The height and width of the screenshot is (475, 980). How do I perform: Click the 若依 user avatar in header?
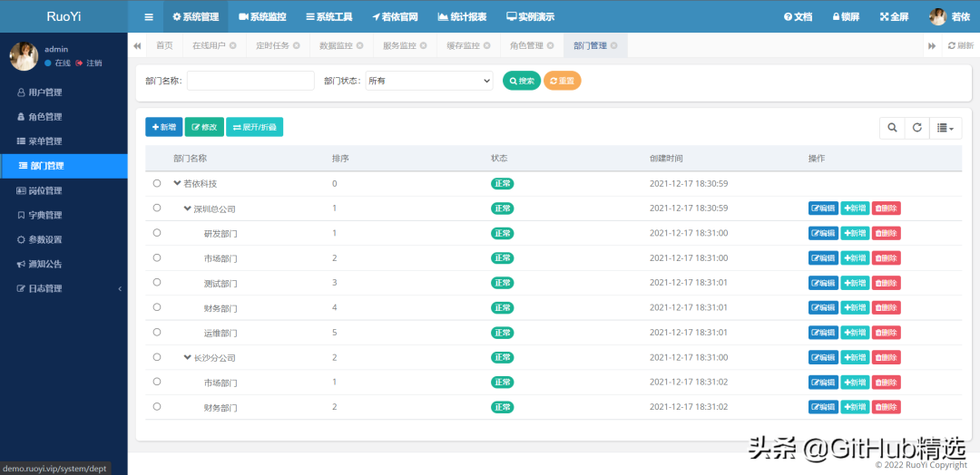[937, 17]
